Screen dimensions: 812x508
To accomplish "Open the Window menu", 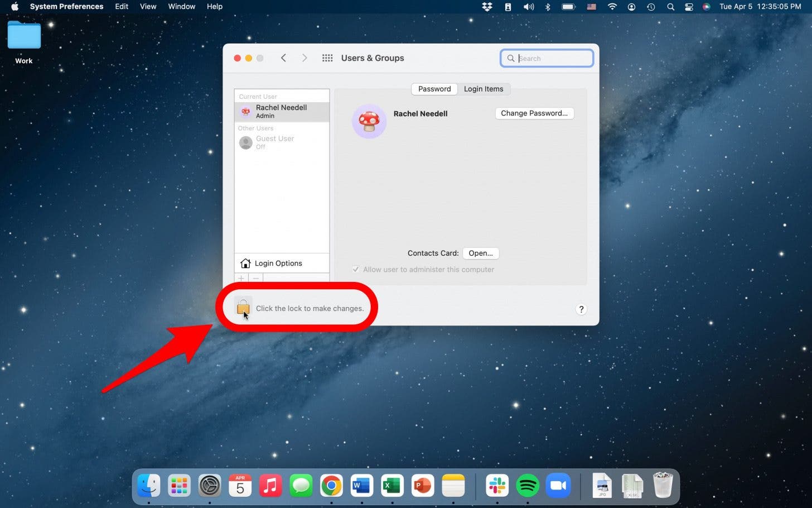I will (x=182, y=7).
